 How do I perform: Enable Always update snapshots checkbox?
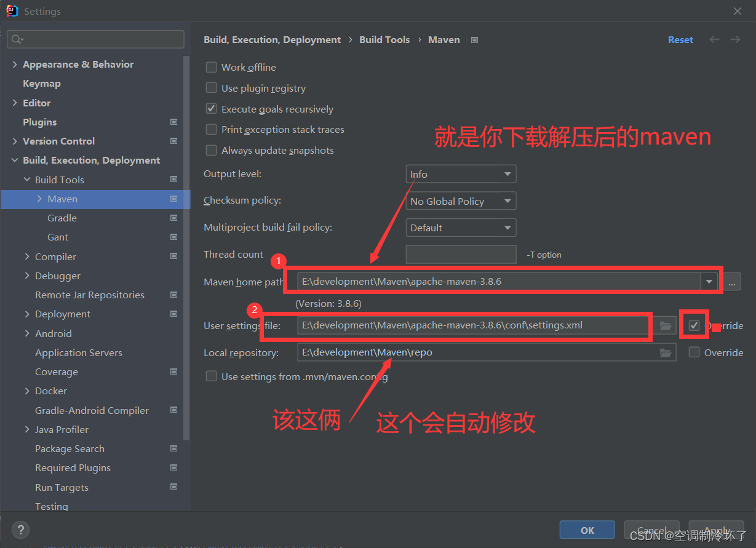[x=211, y=150]
